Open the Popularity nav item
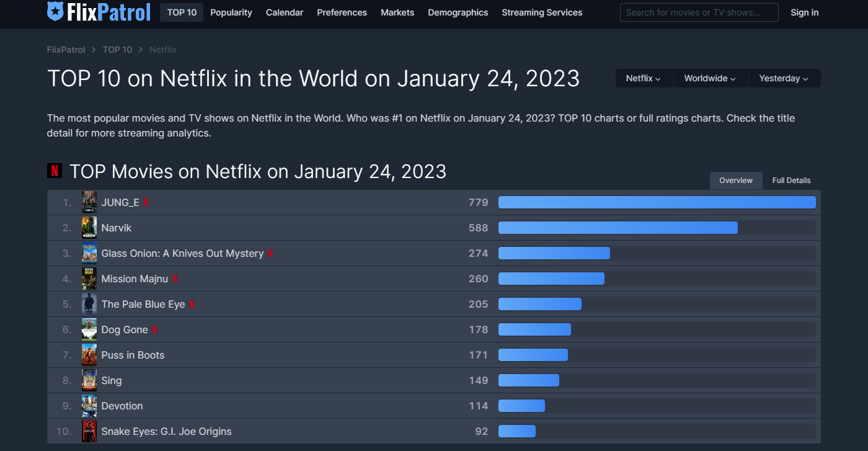Screen dimensions: 868x451 click(231, 12)
